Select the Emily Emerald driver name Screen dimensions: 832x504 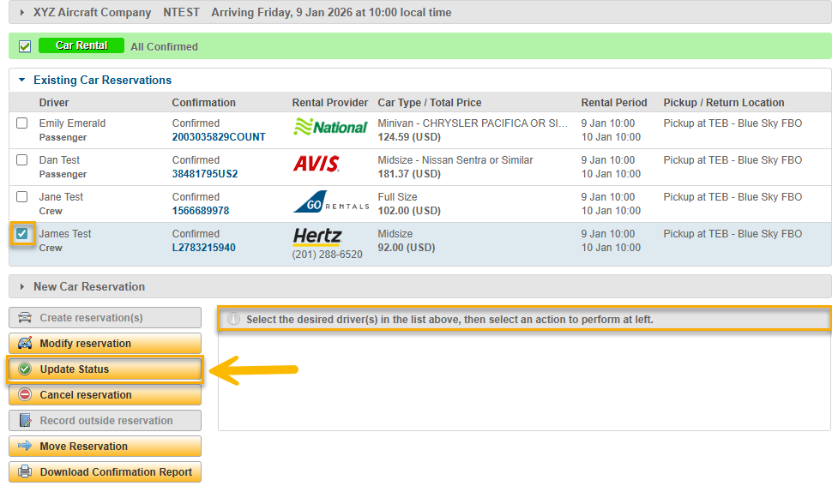pyautogui.click(x=72, y=123)
